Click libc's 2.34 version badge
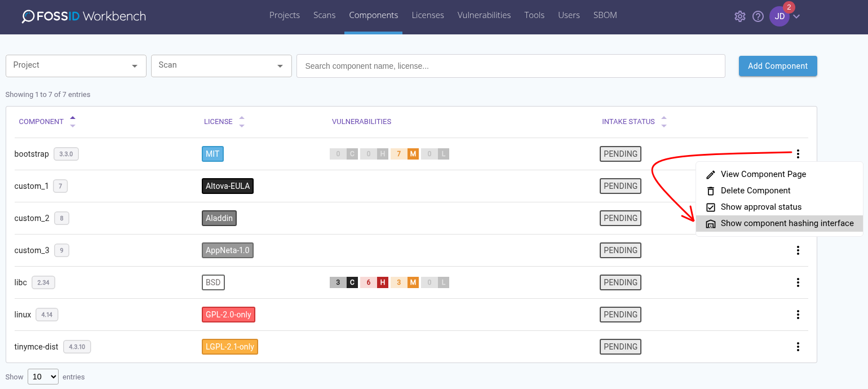Viewport: 868px width, 389px height. click(x=43, y=282)
